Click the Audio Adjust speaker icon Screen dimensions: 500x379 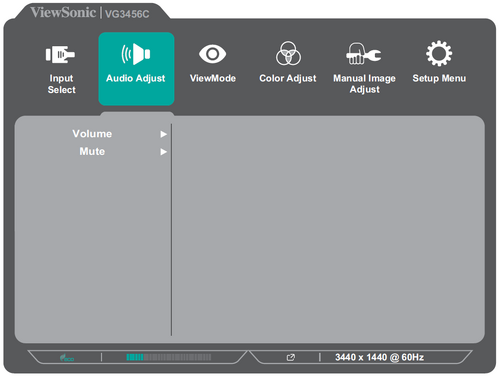136,54
